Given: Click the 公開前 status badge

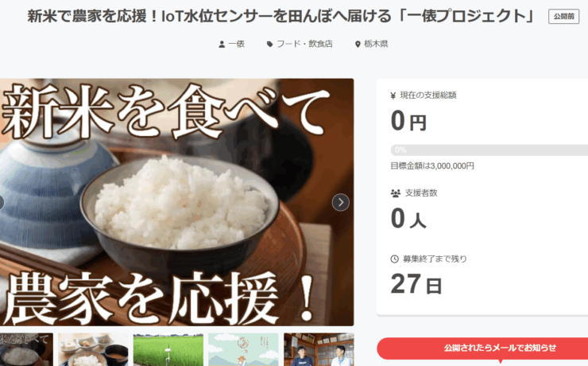Looking at the screenshot, I should click(563, 17).
